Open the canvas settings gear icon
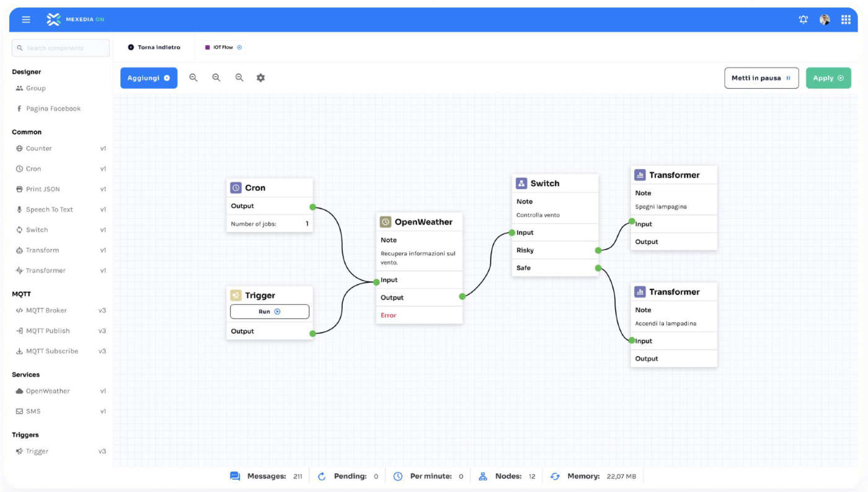868x492 pixels. (260, 78)
